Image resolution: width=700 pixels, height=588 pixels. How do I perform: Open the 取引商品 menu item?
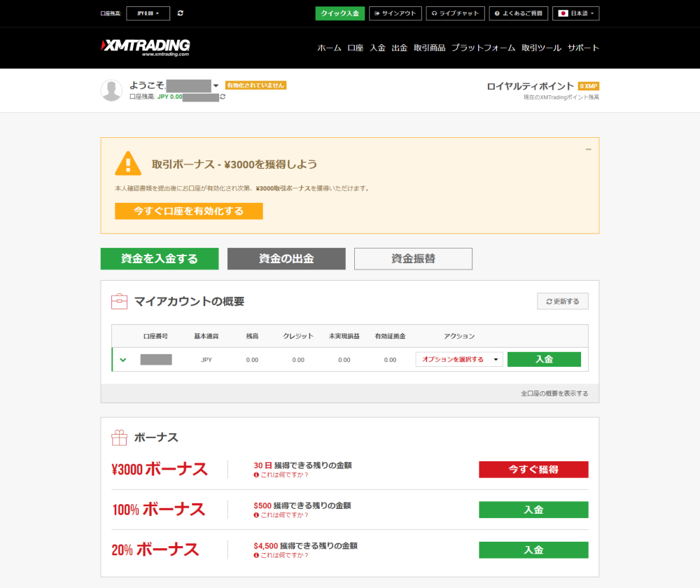click(x=430, y=48)
